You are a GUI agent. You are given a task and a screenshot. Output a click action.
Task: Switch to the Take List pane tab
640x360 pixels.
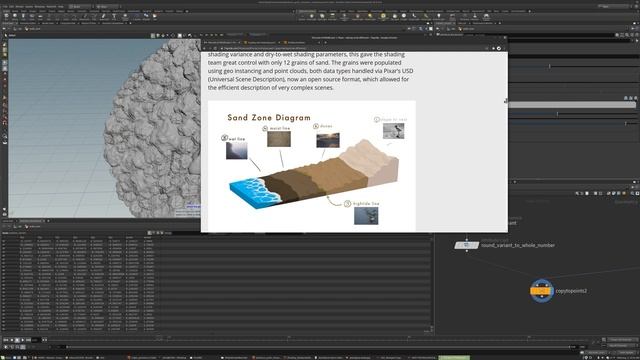(462, 23)
